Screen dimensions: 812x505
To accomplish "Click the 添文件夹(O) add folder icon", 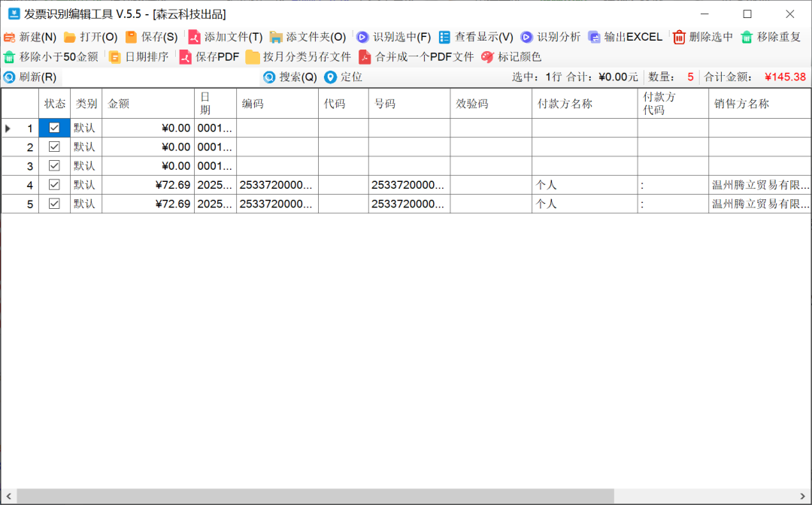I will (276, 37).
